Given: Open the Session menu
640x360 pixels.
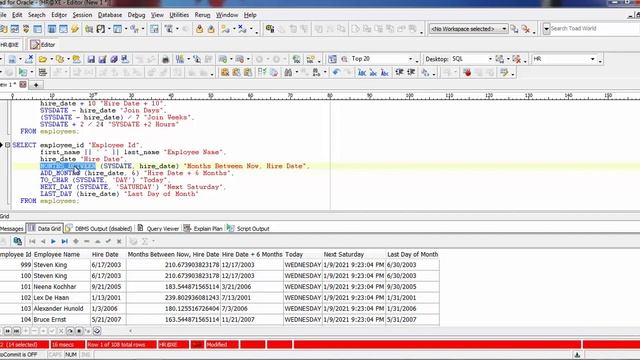Looking at the screenshot, I should (82, 15).
